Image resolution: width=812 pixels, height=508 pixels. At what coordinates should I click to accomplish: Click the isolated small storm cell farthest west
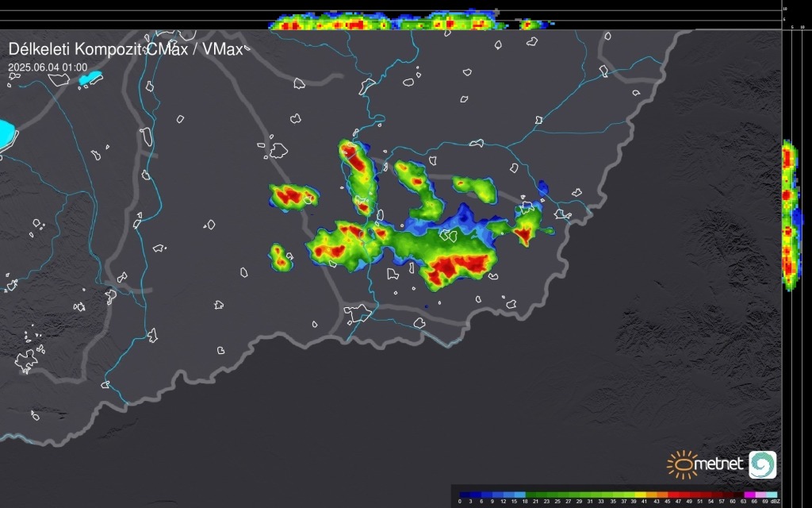point(280,257)
